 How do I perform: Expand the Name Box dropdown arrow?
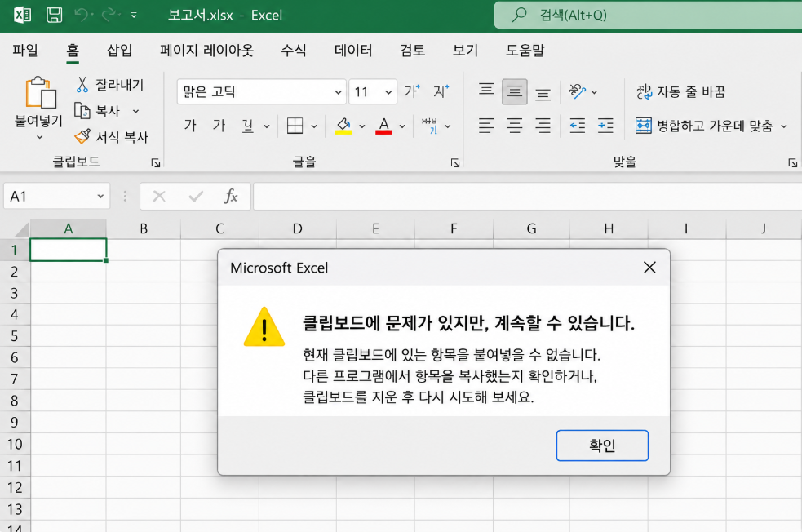[x=101, y=197]
